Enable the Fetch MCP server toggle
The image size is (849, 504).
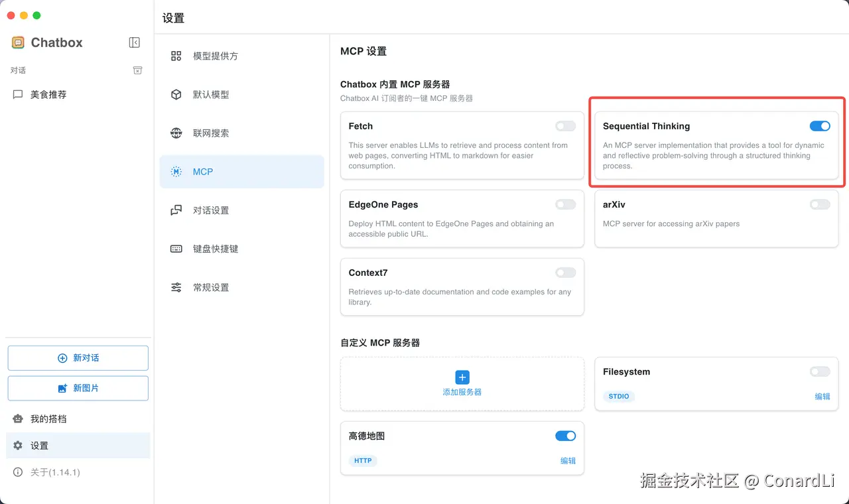pyautogui.click(x=566, y=126)
